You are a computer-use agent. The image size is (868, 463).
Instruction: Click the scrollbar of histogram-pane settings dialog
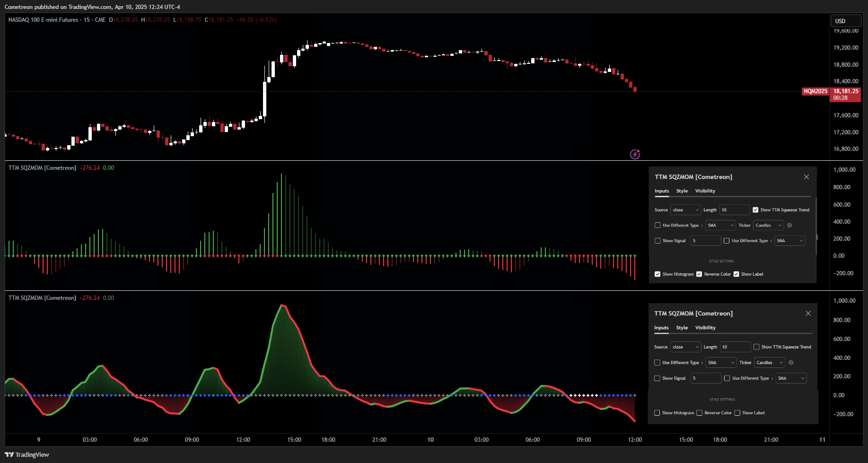(x=816, y=226)
